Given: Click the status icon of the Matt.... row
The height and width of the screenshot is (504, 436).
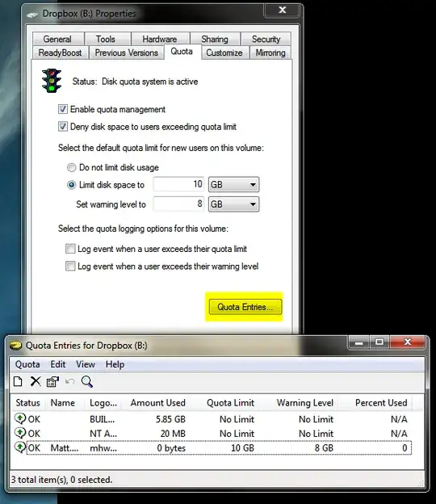Looking at the screenshot, I should (x=20, y=447).
